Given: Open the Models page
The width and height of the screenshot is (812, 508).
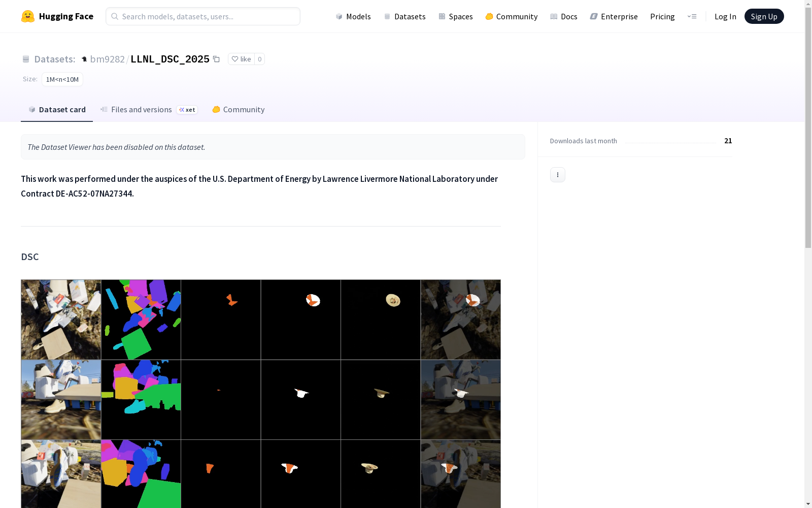Looking at the screenshot, I should [x=353, y=16].
